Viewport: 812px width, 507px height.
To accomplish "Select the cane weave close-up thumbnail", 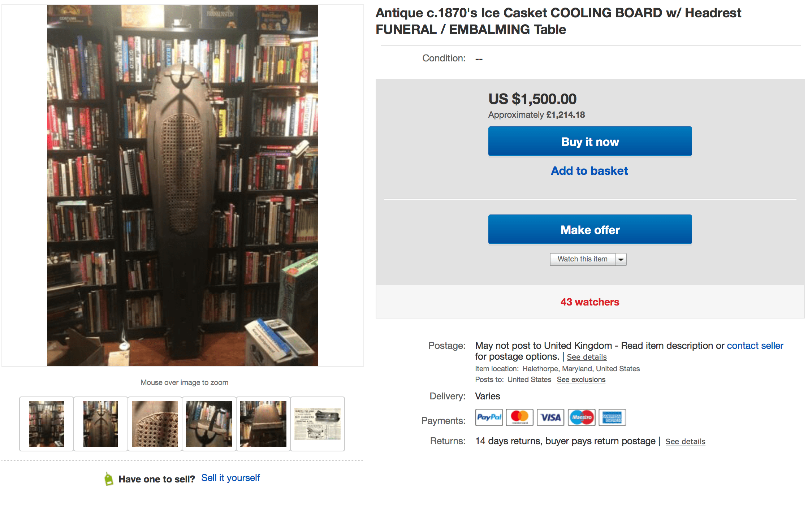I will click(x=155, y=424).
